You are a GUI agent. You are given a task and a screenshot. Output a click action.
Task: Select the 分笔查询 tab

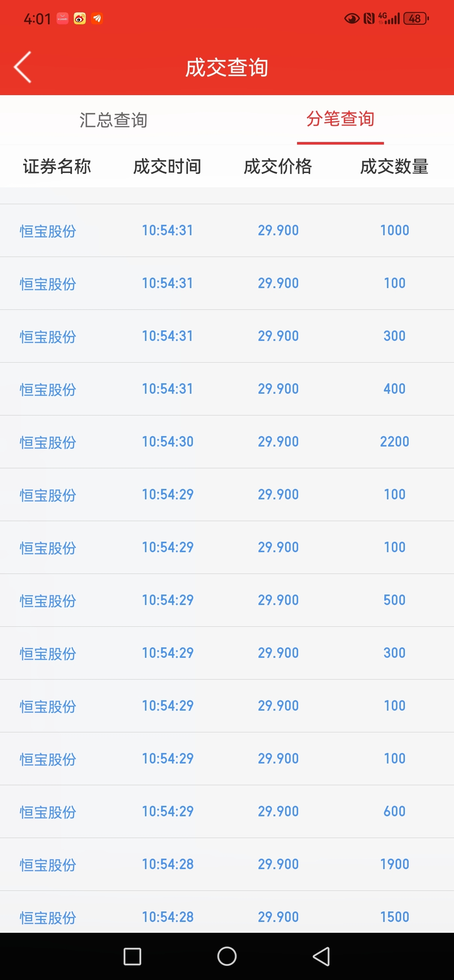340,119
